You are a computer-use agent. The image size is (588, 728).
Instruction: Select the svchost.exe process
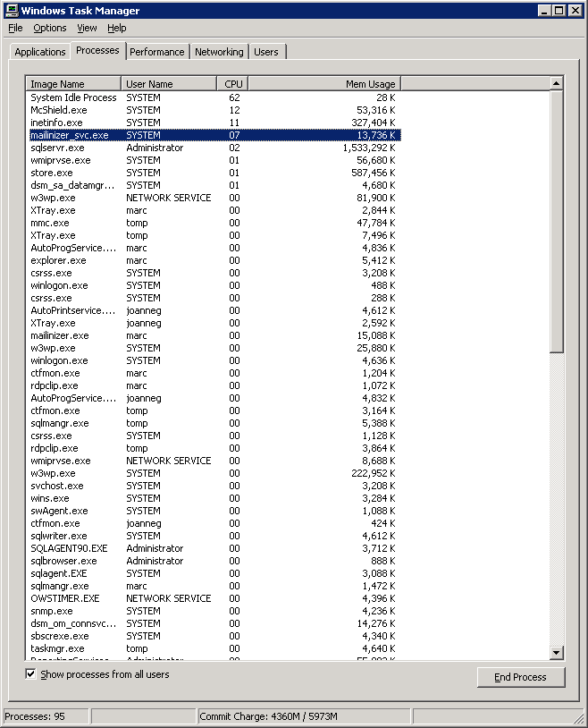tap(214, 487)
